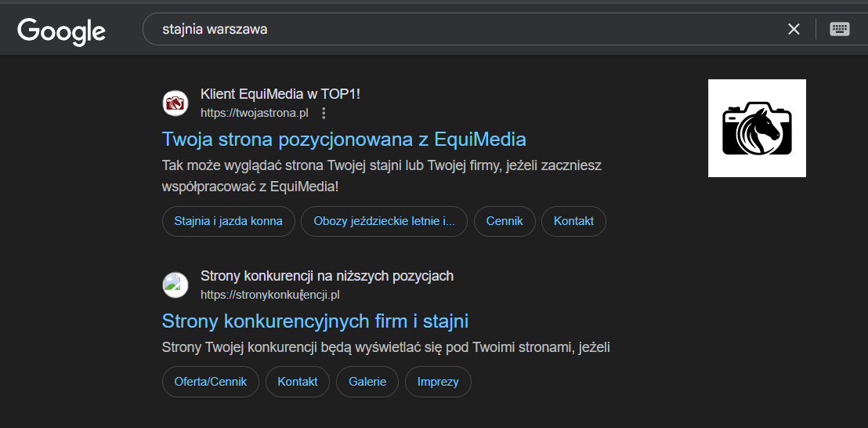Click the https://twojastrona.pl URL text
Viewport: 868px width, 428px height.
click(254, 113)
